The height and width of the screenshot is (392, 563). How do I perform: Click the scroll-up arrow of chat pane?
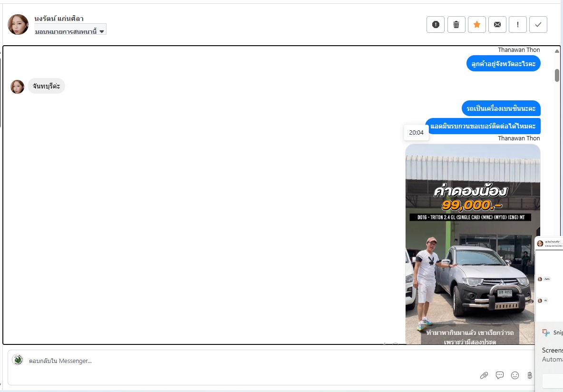[x=557, y=51]
